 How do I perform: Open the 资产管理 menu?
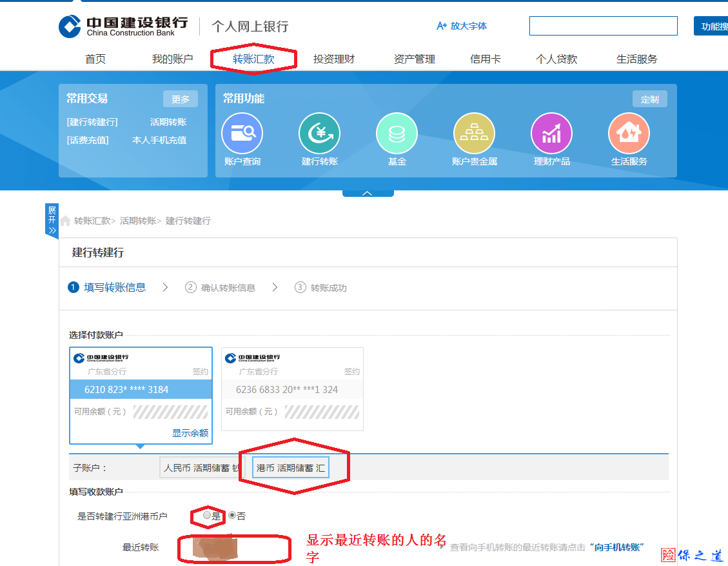tap(415, 59)
